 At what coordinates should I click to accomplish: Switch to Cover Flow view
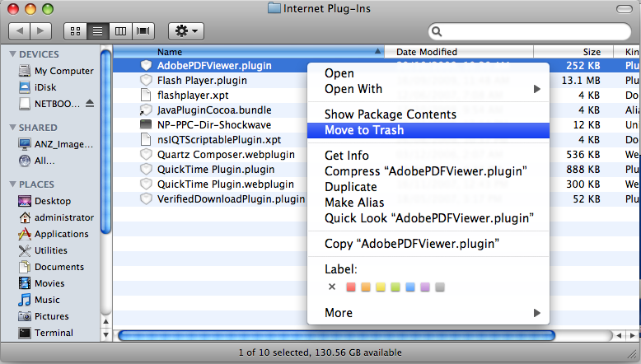point(143,31)
